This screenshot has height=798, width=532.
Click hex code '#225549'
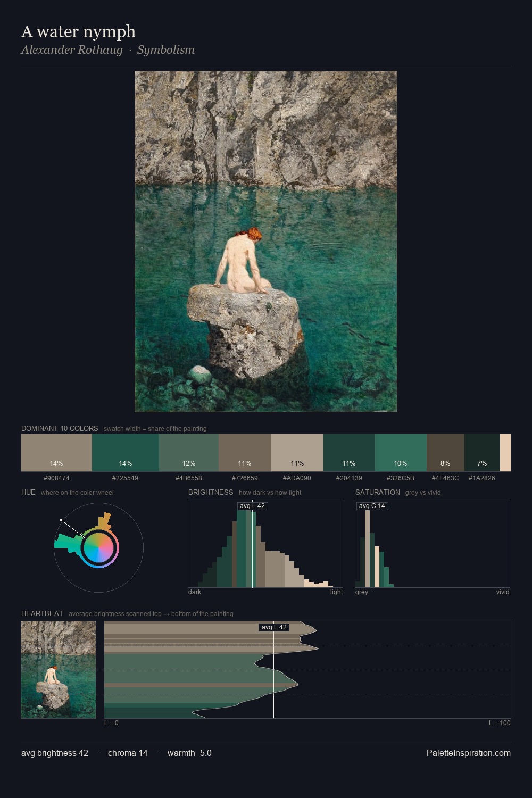pyautogui.click(x=125, y=478)
